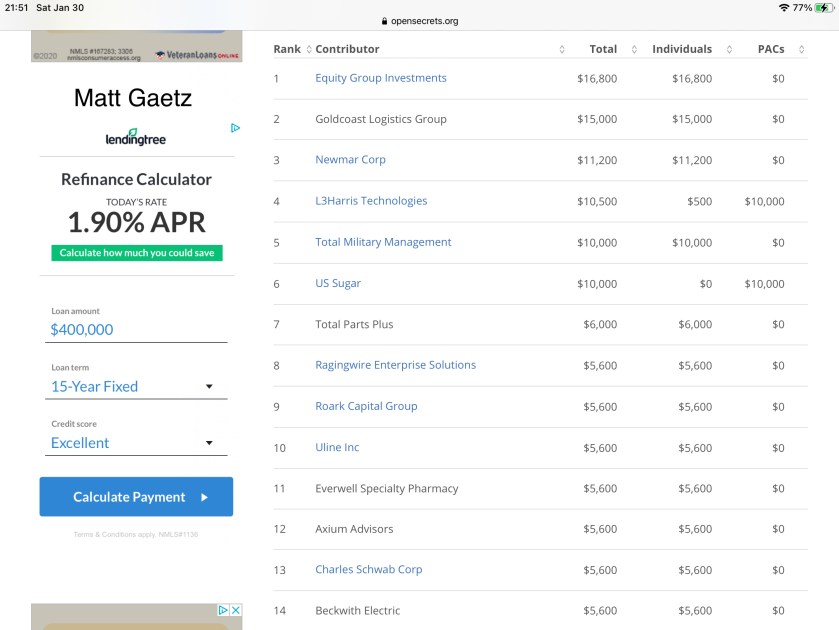The width and height of the screenshot is (839, 630).
Task: Click sort arrows icon next to Rank
Action: point(309,49)
